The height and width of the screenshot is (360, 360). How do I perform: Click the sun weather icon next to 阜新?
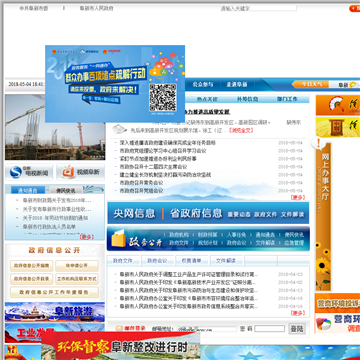(353, 85)
